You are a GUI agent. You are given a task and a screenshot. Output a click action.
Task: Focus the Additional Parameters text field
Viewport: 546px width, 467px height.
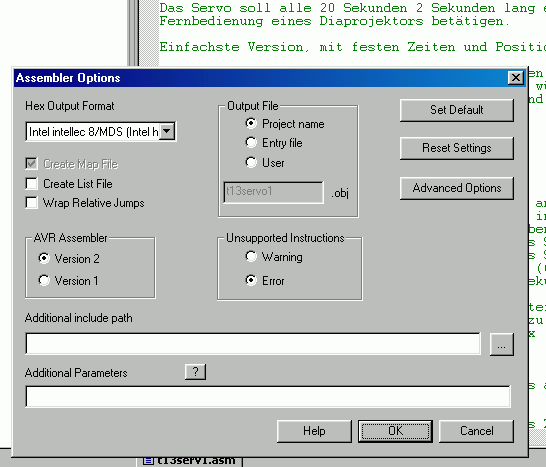pyautogui.click(x=268, y=396)
